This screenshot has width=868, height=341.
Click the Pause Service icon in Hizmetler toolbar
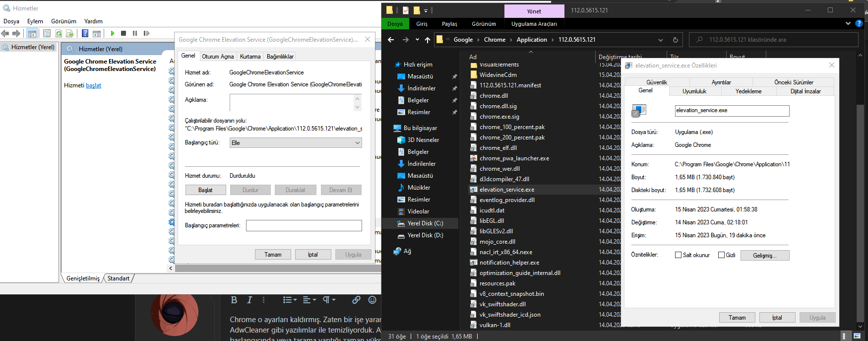135,33
